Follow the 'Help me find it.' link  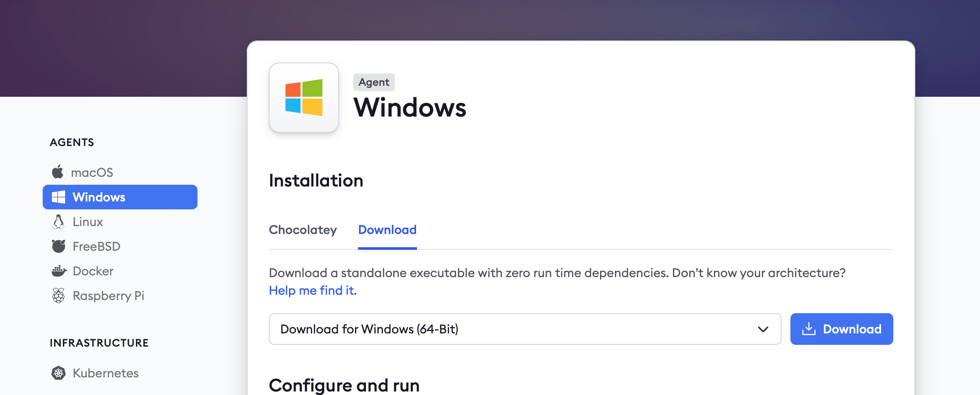tap(313, 290)
